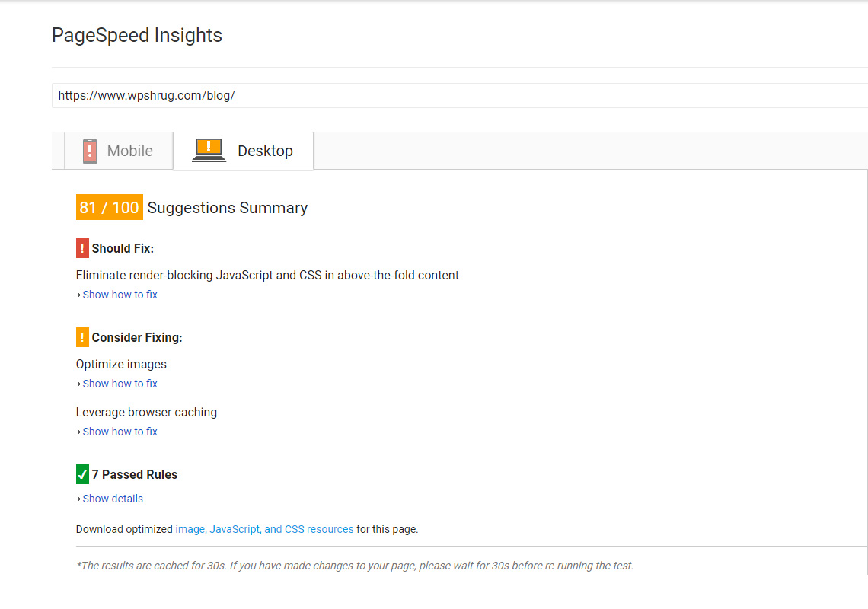This screenshot has height=609, width=868.
Task: Expand Show how to fix under Optimize images
Action: [x=120, y=383]
